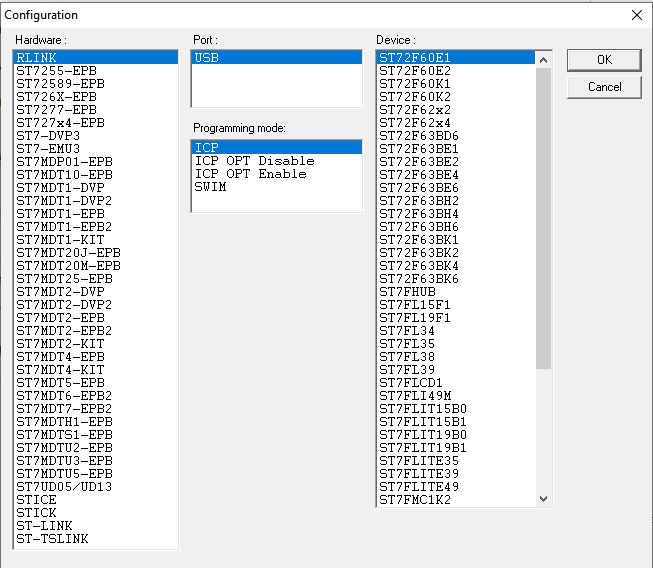The height and width of the screenshot is (568, 653).
Task: Choose ST72F60K2 device
Action: pos(456,97)
